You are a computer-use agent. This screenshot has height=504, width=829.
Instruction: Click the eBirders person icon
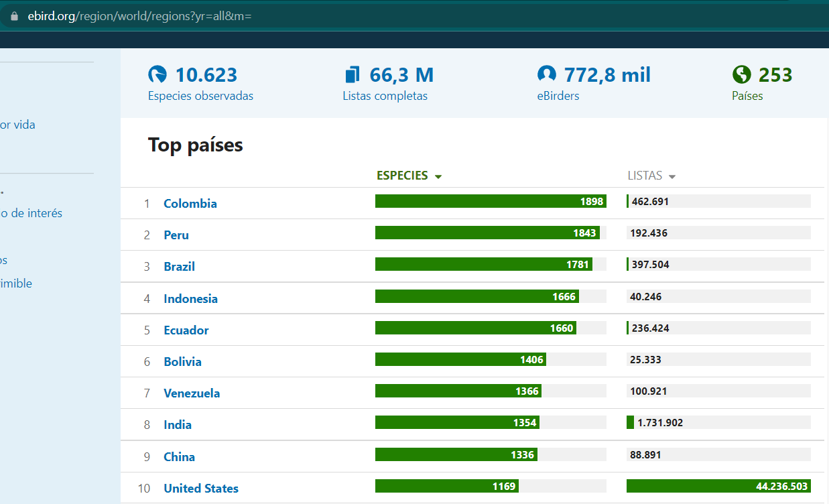click(x=547, y=74)
